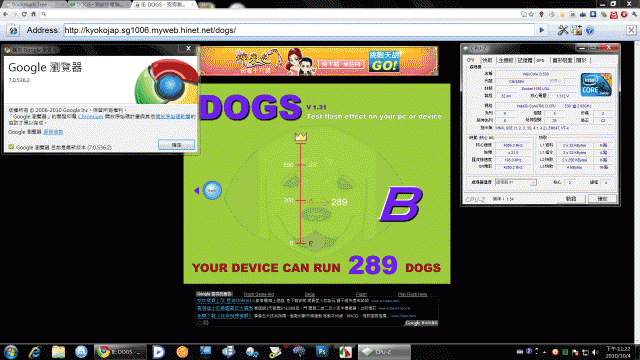Click the browser forward arrow
This screenshot has height=360, width=640.
click(x=15, y=14)
